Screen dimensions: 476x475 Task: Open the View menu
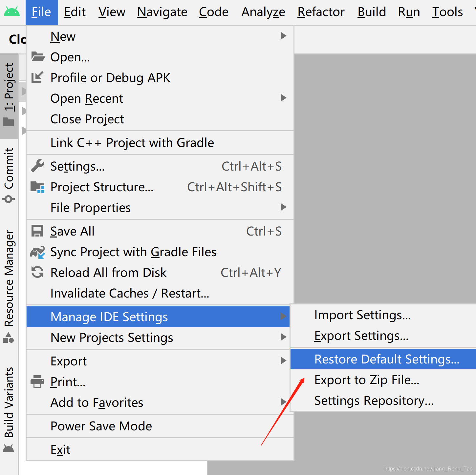[x=112, y=12]
